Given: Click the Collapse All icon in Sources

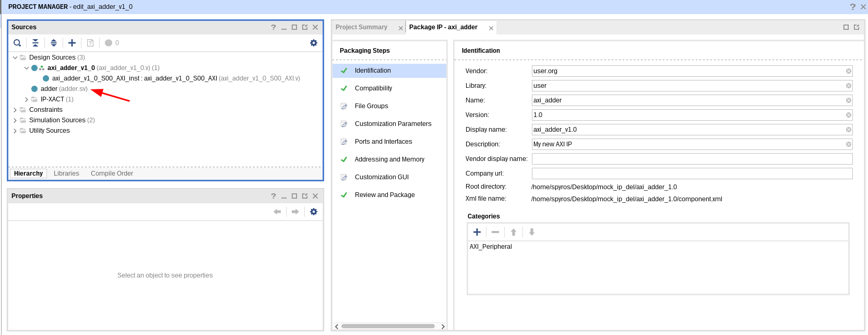Looking at the screenshot, I should point(35,43).
